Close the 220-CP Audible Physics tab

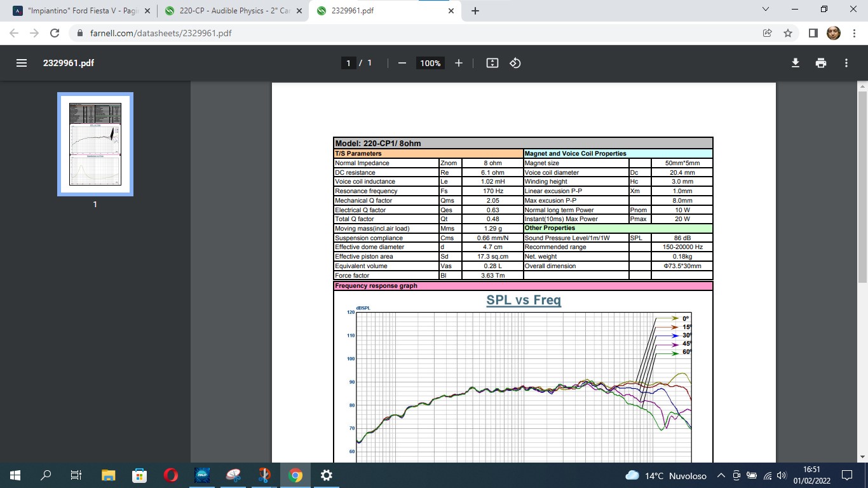coord(299,11)
